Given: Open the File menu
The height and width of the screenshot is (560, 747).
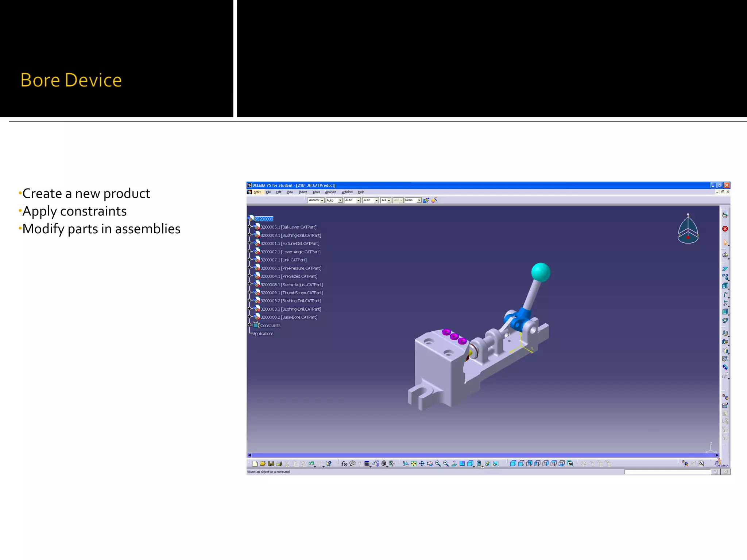Looking at the screenshot, I should point(268,192).
